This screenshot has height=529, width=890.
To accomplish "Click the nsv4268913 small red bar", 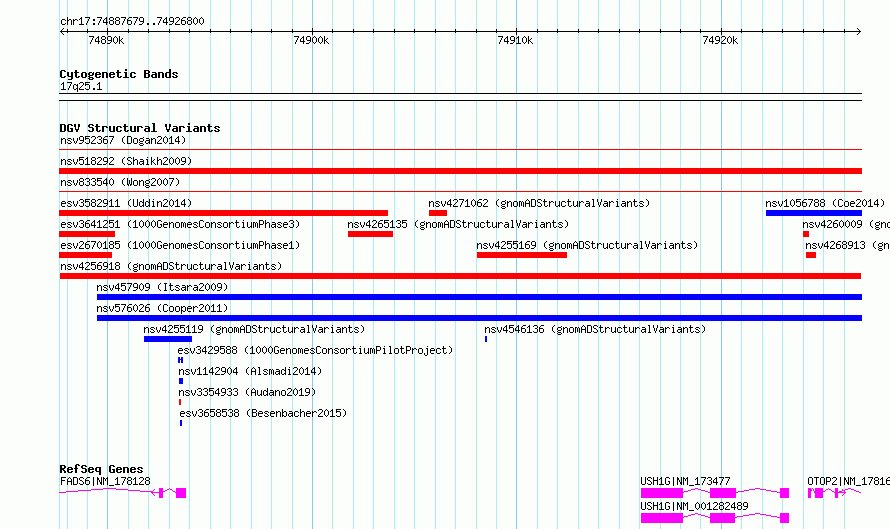I will 811,255.
